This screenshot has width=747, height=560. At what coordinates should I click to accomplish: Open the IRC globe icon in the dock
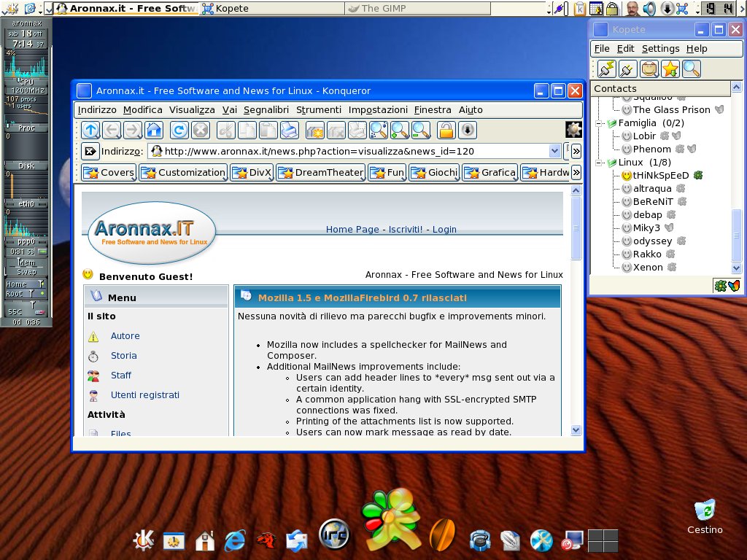pyautogui.click(x=334, y=534)
